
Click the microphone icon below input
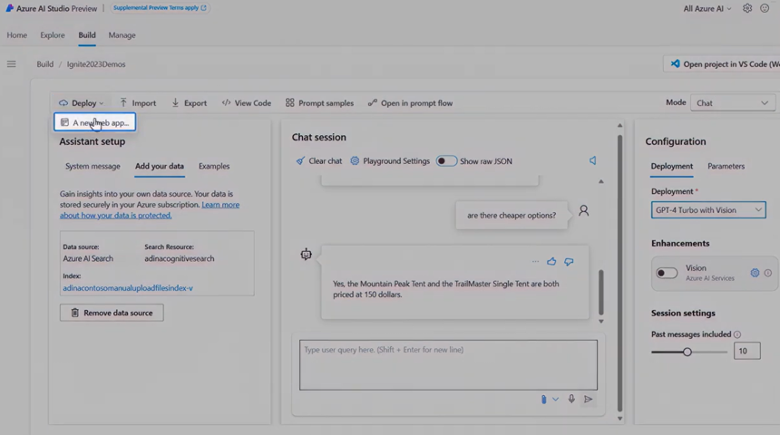[x=572, y=399]
